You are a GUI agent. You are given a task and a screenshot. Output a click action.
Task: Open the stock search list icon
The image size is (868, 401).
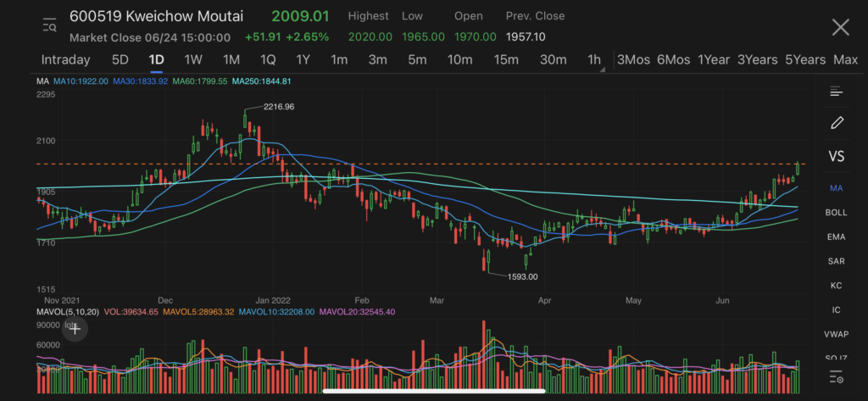pyautogui.click(x=49, y=25)
